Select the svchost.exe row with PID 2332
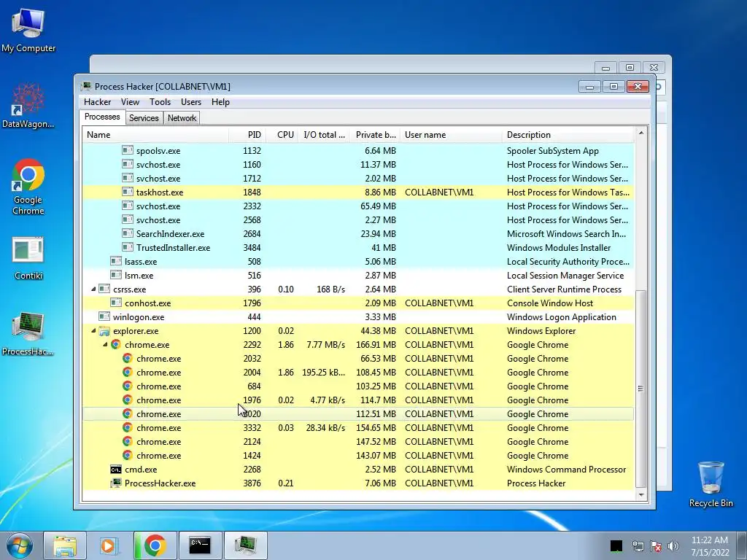The height and width of the screenshot is (560, 747). click(358, 206)
